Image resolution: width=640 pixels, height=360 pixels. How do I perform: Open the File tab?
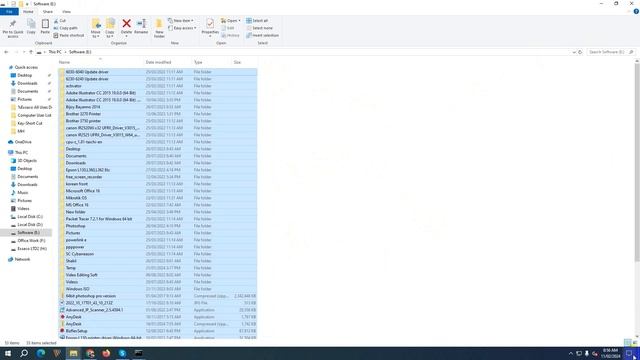[9, 11]
